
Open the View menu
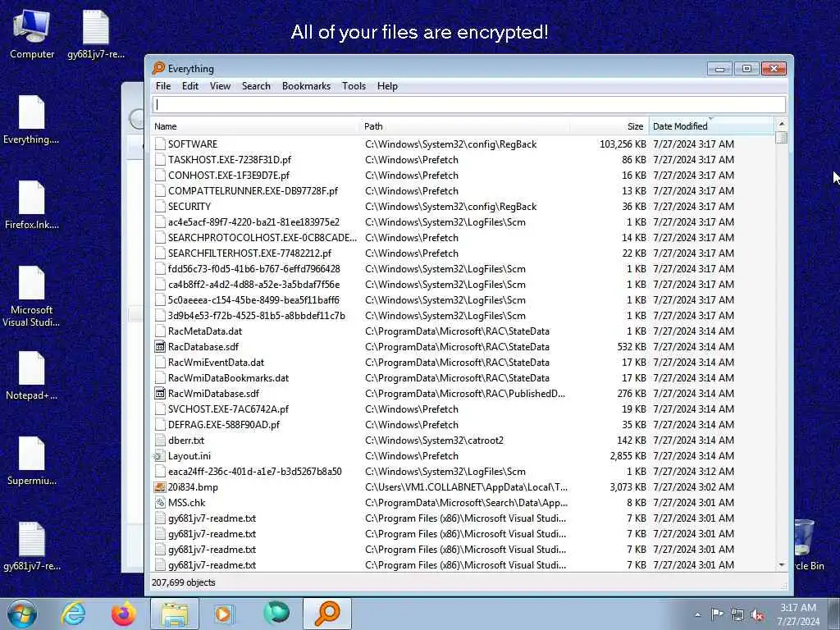[220, 86]
